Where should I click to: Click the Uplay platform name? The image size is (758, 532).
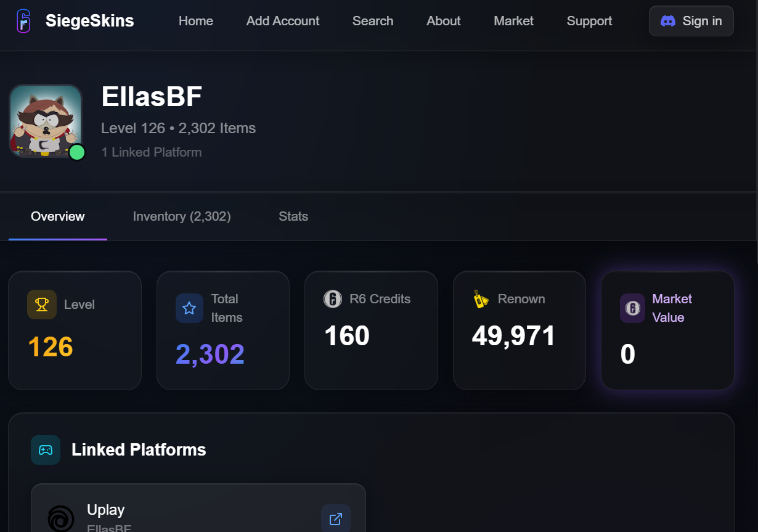click(x=106, y=510)
